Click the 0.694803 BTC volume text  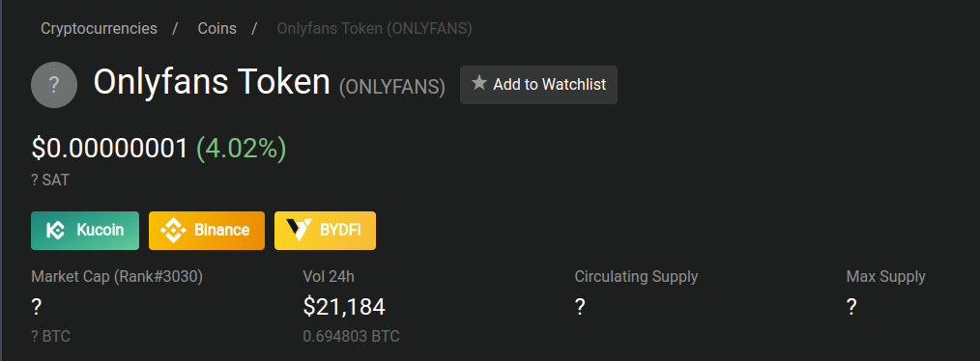351,337
